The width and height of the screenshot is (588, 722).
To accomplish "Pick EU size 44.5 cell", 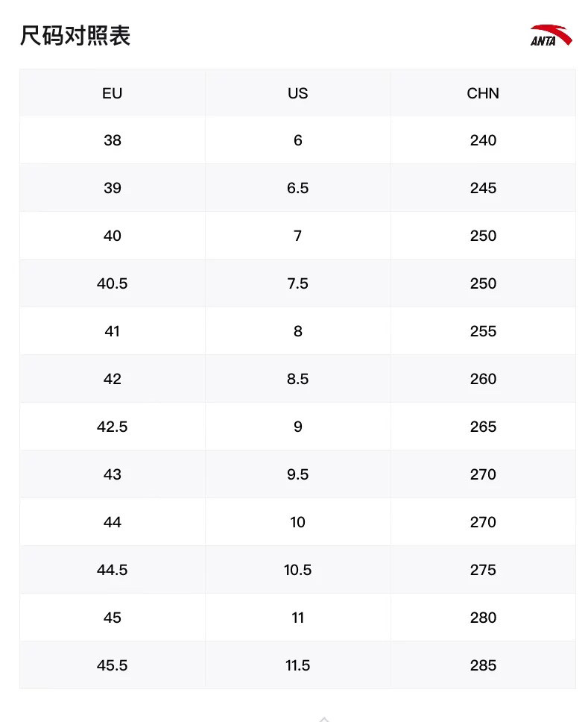I will 113,570.
